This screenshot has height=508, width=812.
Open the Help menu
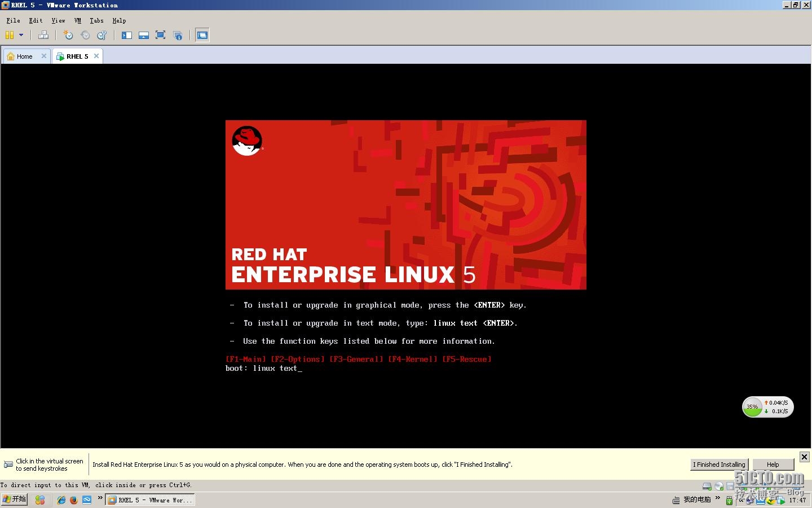coord(119,20)
